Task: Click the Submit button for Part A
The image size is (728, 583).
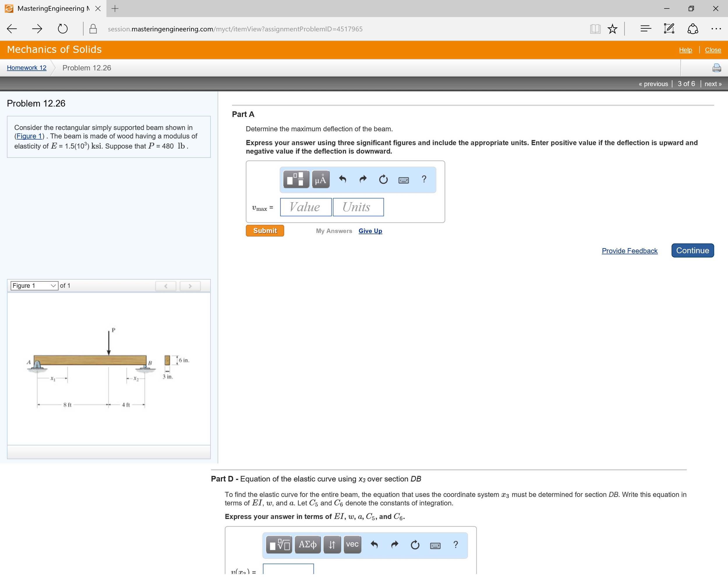Action: (264, 231)
